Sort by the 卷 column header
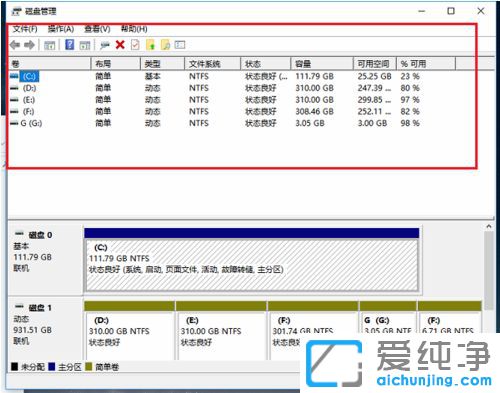 pyautogui.click(x=49, y=64)
